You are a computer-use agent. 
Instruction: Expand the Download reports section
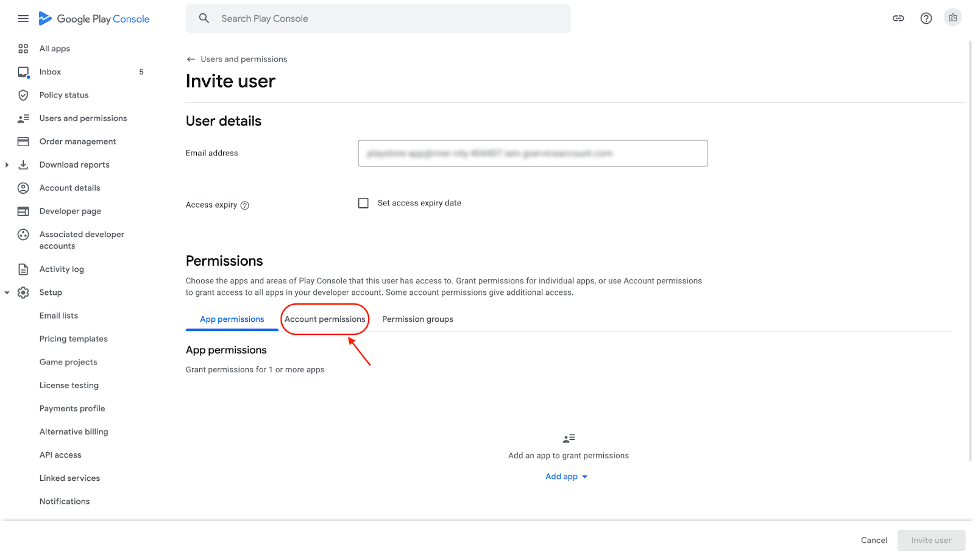click(x=7, y=165)
